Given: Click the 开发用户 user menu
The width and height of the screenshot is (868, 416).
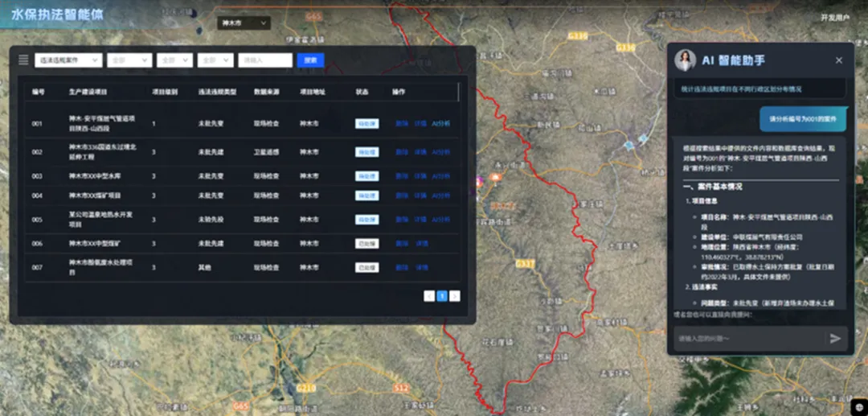Looking at the screenshot, I should (x=834, y=18).
